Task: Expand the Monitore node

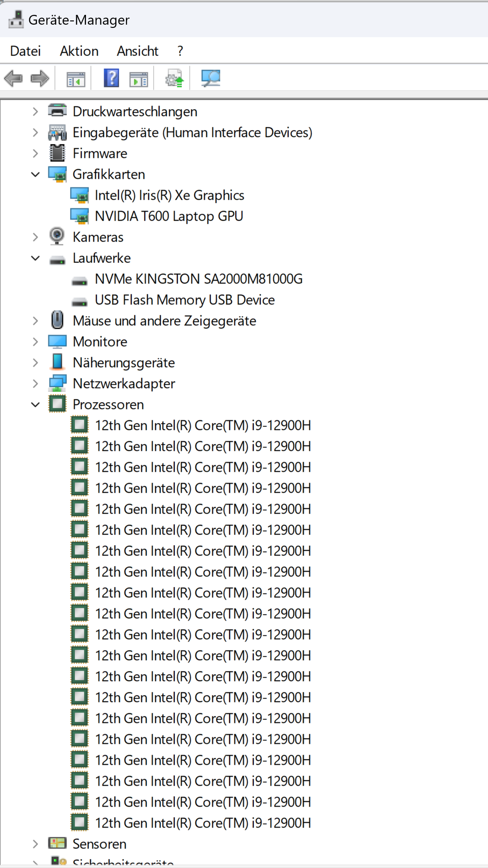Action: 35,342
